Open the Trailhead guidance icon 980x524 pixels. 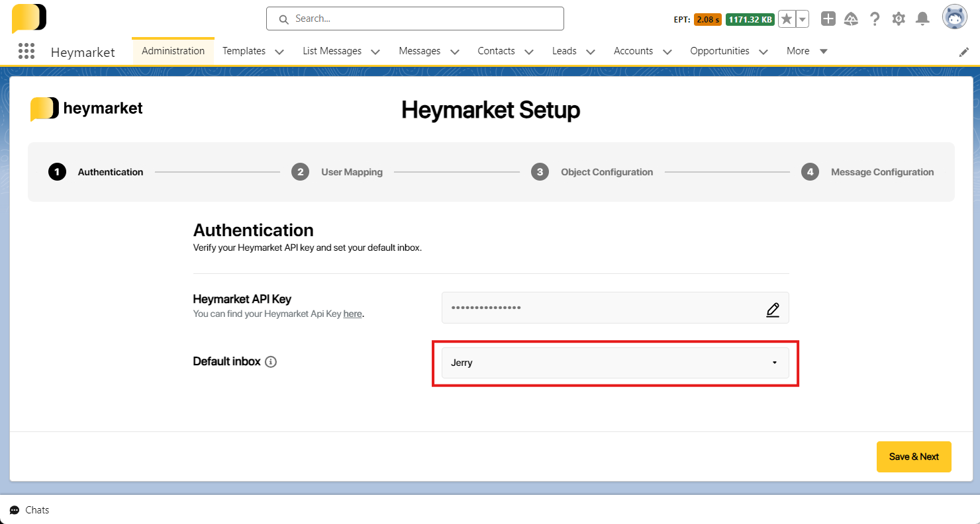852,19
